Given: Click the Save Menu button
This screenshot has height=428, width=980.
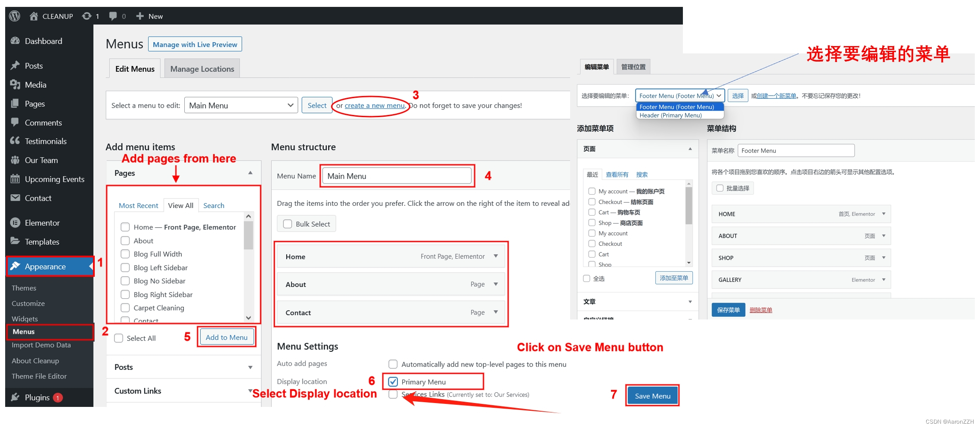Looking at the screenshot, I should pos(652,396).
